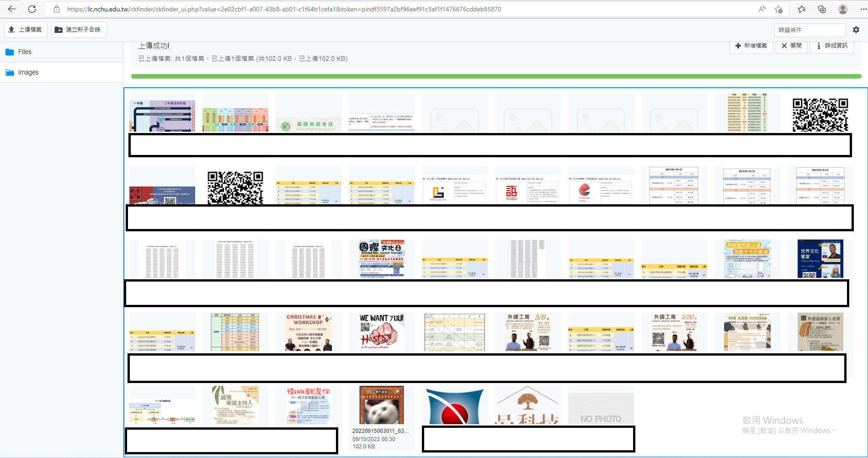
Task: Select the WE ARE HIRING poster thumbnail
Action: pyautogui.click(x=747, y=332)
